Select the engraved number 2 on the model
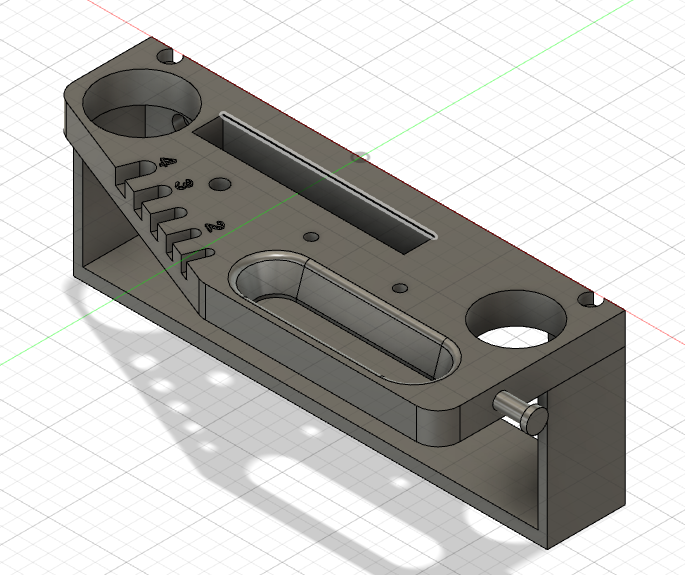Image resolution: width=685 pixels, height=575 pixels. click(x=215, y=226)
